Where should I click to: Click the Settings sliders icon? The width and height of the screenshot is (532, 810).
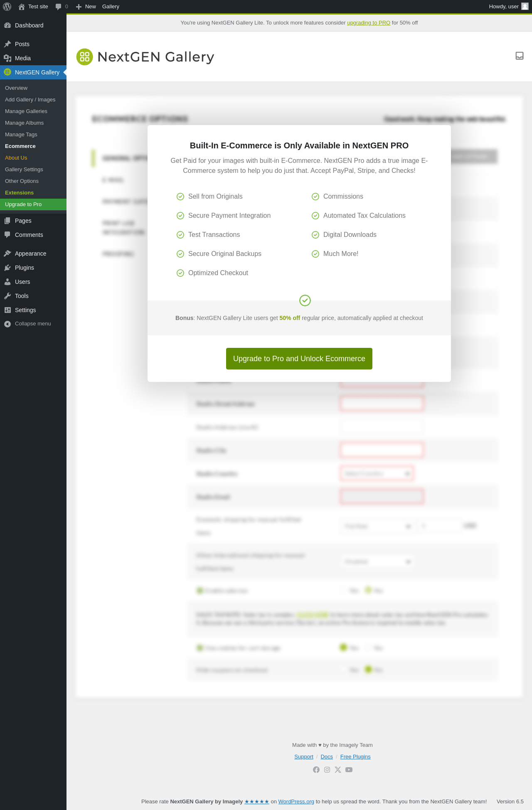pos(7,310)
